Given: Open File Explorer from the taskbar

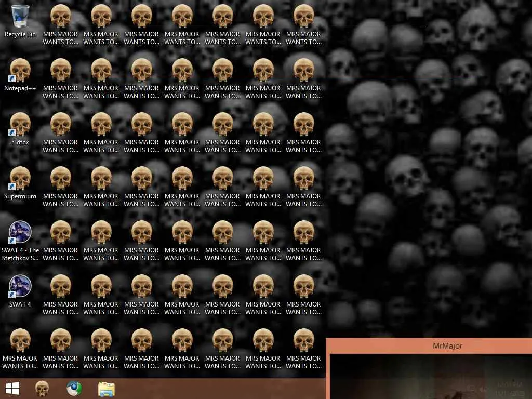Looking at the screenshot, I should point(107,389).
